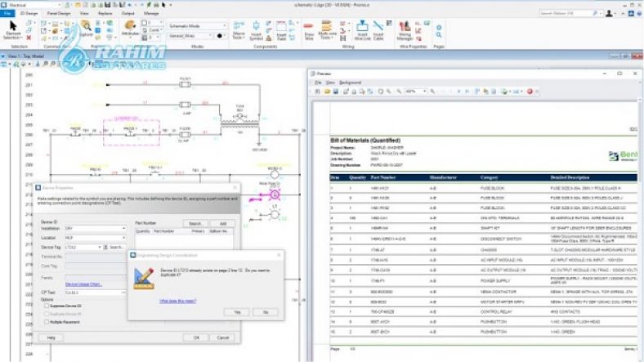Click Yes in the duplicate confirmation dialog
The image size is (644, 362).
[x=237, y=311]
